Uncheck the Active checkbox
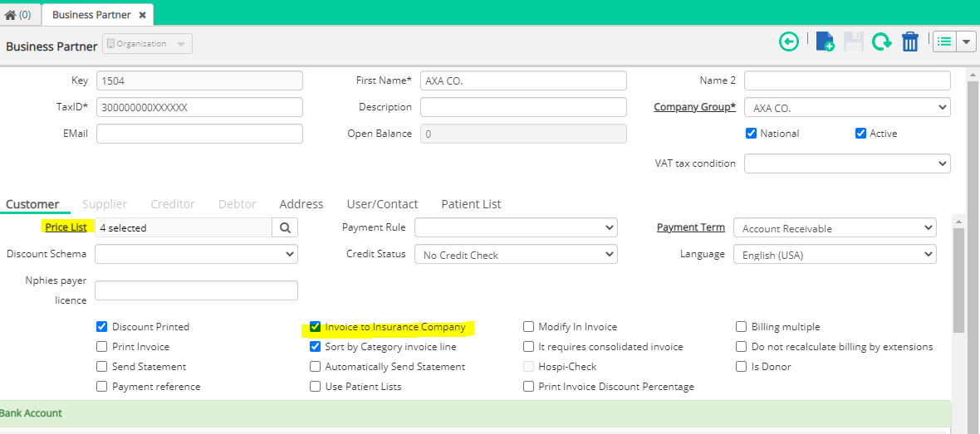 (860, 133)
